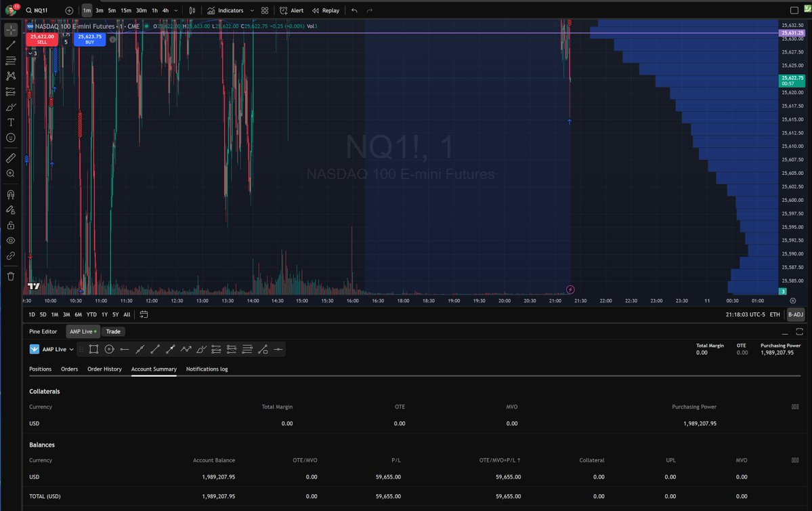
Task: Collapse the indicator legend showing 3
Action: coord(33,54)
